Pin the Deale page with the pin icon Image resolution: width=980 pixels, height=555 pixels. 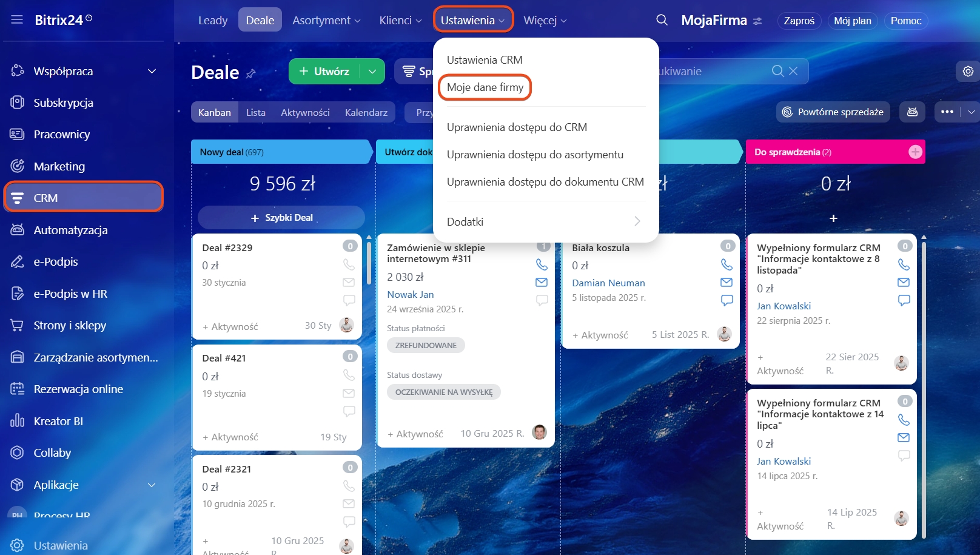click(251, 73)
